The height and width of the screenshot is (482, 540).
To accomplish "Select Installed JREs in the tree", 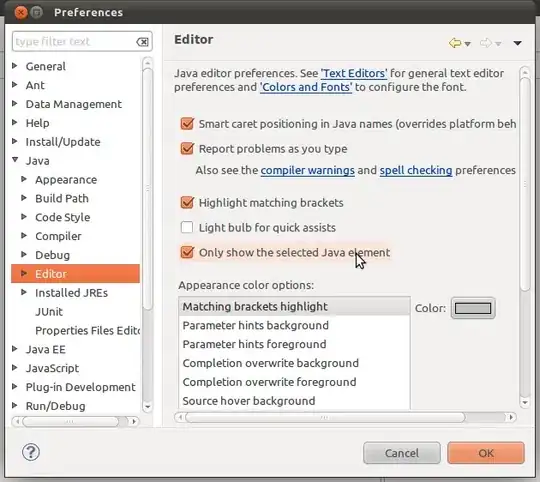I will click(71, 293).
